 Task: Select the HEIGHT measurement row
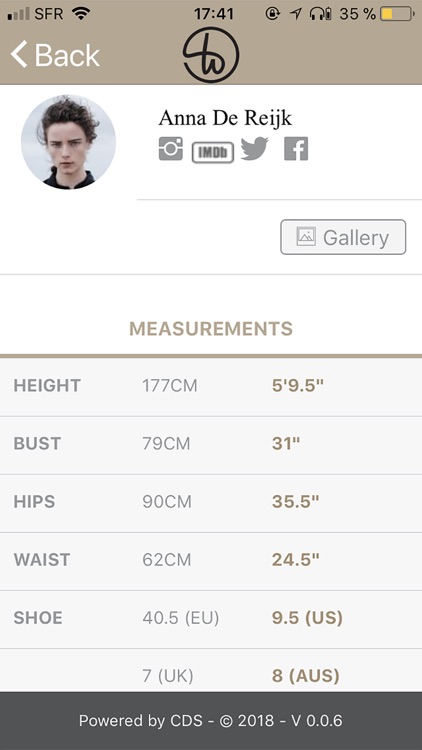click(211, 386)
